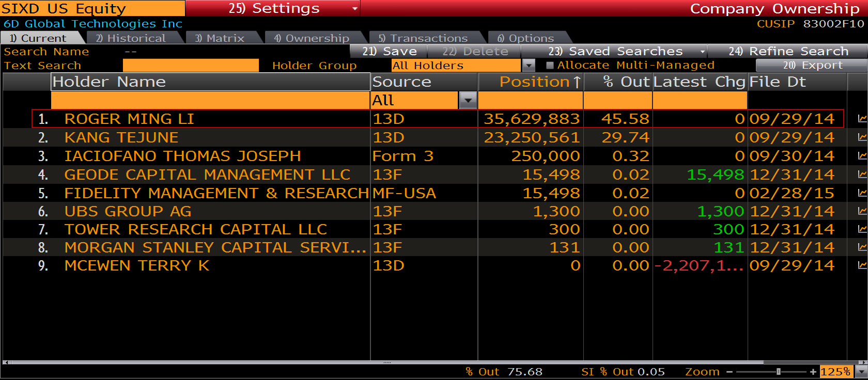Select holder UBS GROUP AG

pos(128,211)
